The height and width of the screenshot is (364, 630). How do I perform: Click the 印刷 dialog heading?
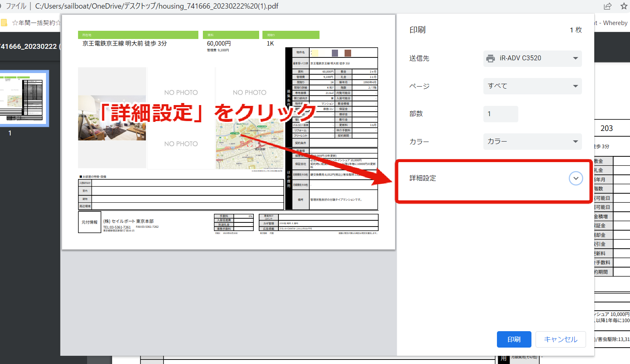pyautogui.click(x=417, y=30)
